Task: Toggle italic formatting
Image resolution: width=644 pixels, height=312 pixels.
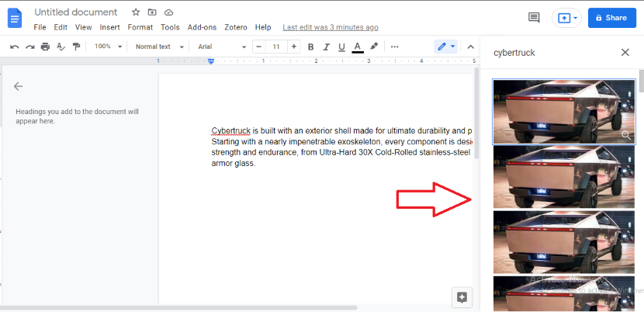Action: pos(327,47)
